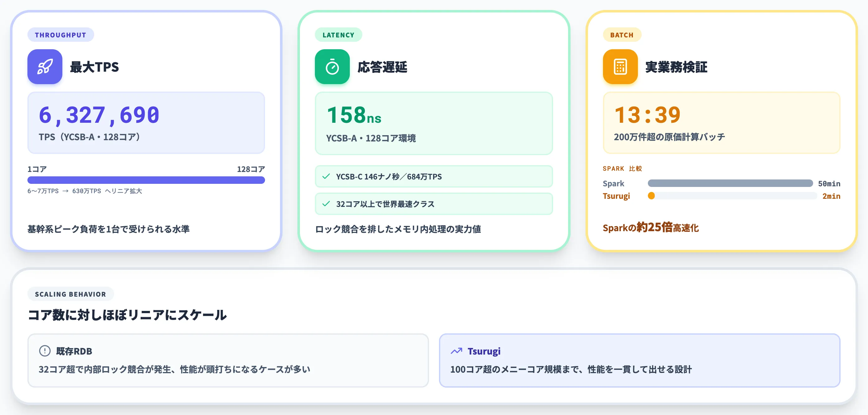The width and height of the screenshot is (868, 415).
Task: Click the SCALING BEHAVIOR badge
Action: (70, 294)
